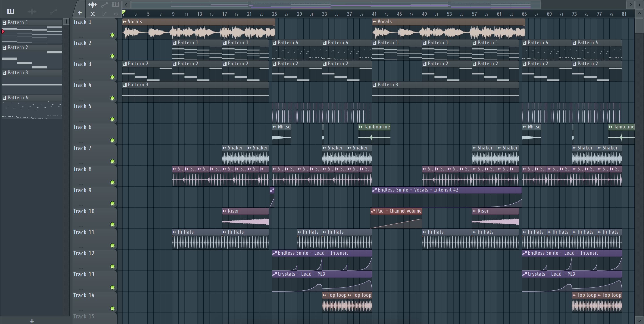Mute Track 3 using its green LED
Viewport: 644px width, 324px height.
112,77
